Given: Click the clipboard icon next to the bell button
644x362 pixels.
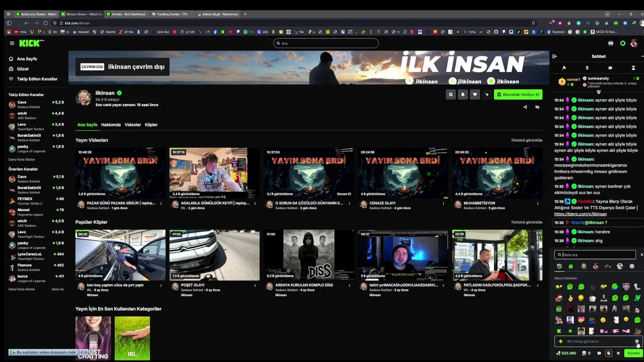Looking at the screenshot, I should tap(451, 95).
